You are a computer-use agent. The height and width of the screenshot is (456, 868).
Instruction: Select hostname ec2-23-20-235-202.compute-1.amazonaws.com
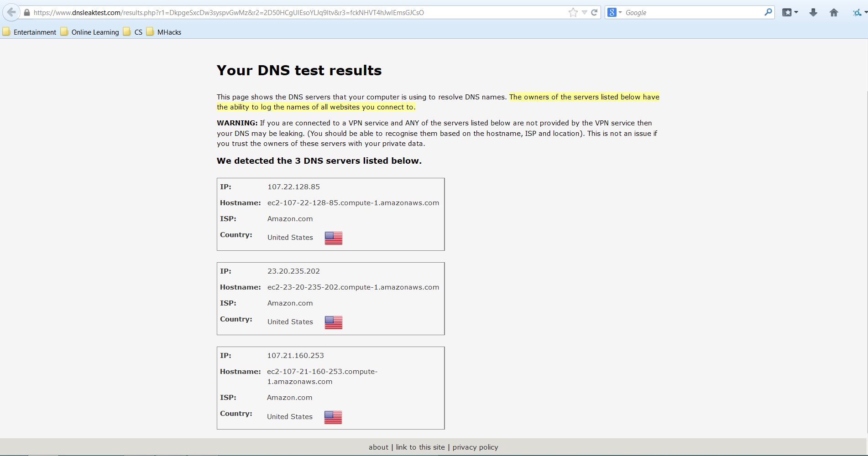[x=353, y=287]
